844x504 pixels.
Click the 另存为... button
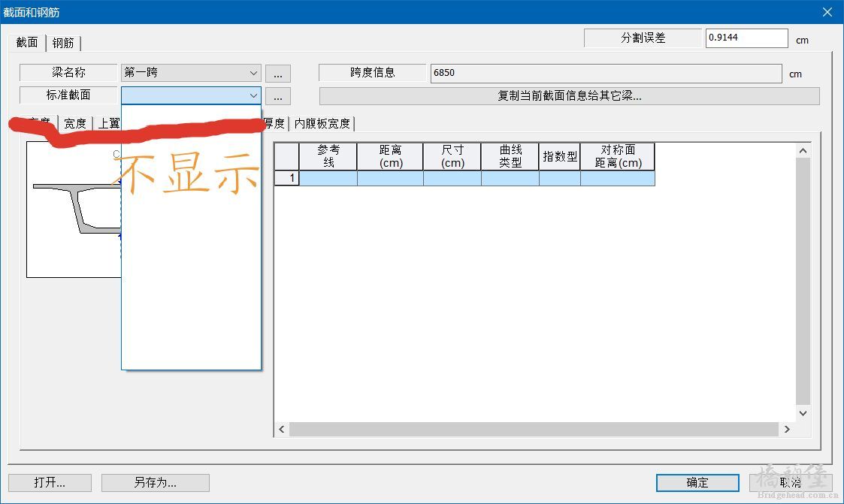click(x=156, y=482)
